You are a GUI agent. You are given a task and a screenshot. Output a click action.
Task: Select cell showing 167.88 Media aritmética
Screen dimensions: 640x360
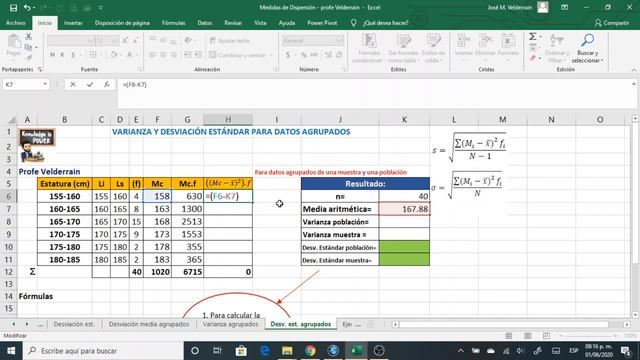tap(404, 209)
